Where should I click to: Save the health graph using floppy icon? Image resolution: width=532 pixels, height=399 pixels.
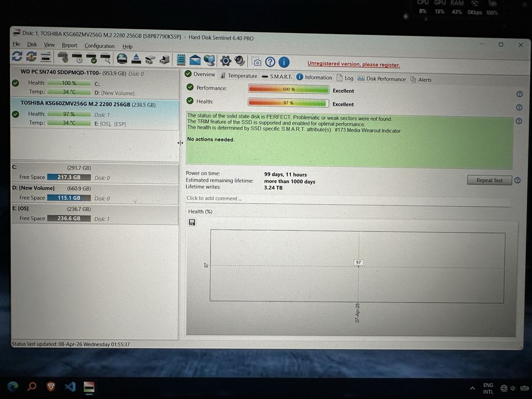tap(192, 222)
